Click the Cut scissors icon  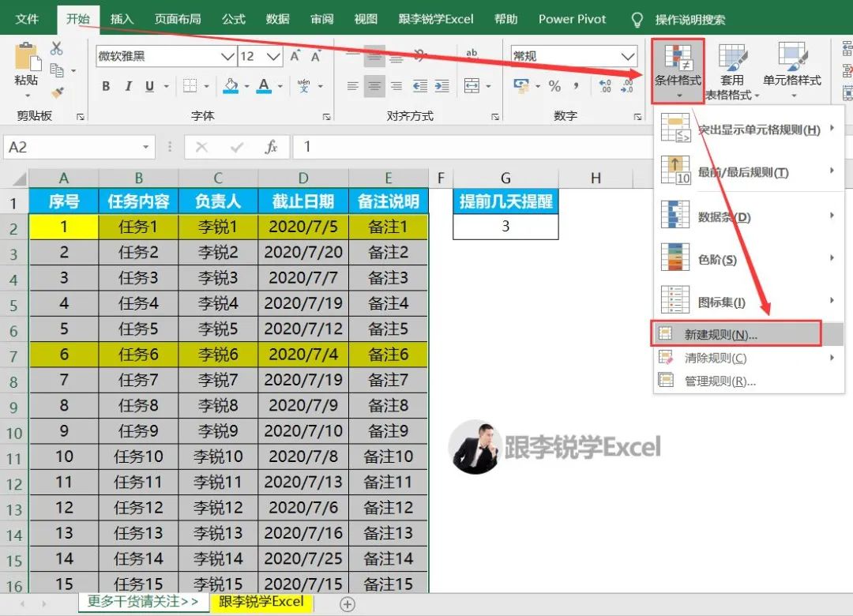tap(57, 48)
